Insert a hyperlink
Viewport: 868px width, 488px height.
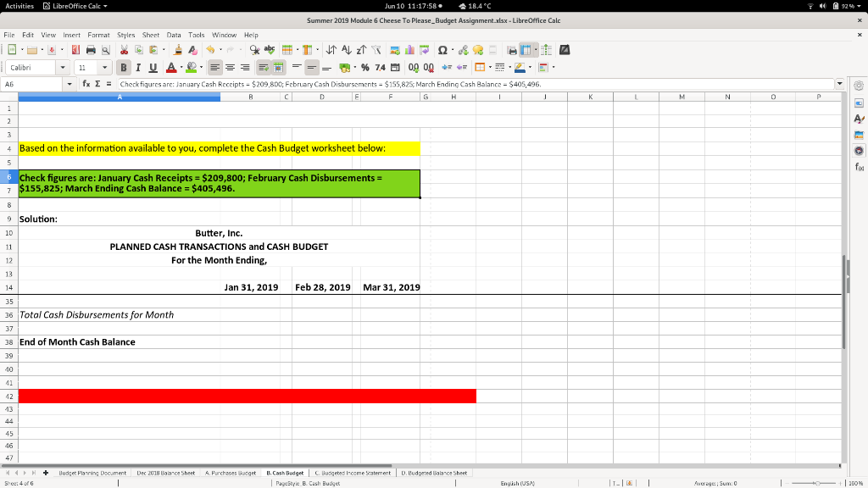[464, 50]
